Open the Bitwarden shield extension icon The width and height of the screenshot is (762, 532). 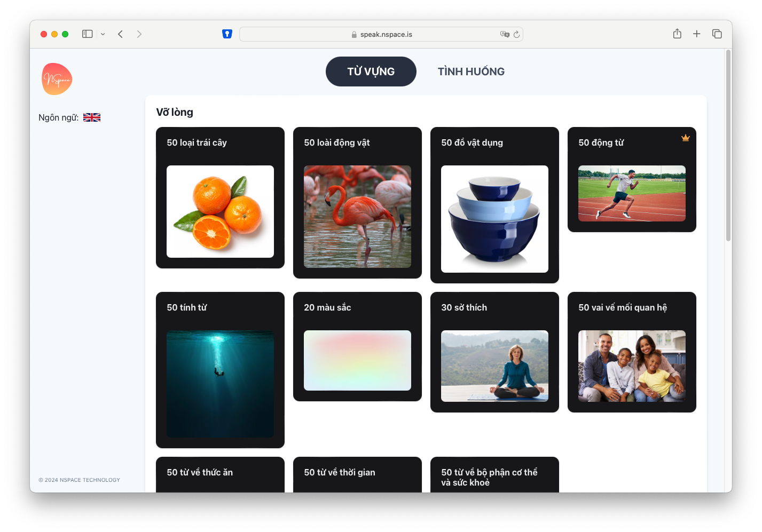(x=227, y=34)
